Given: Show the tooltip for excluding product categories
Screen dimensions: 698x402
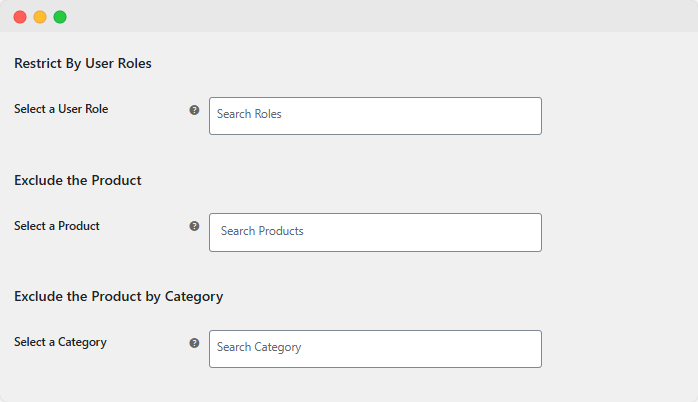Looking at the screenshot, I should [194, 343].
